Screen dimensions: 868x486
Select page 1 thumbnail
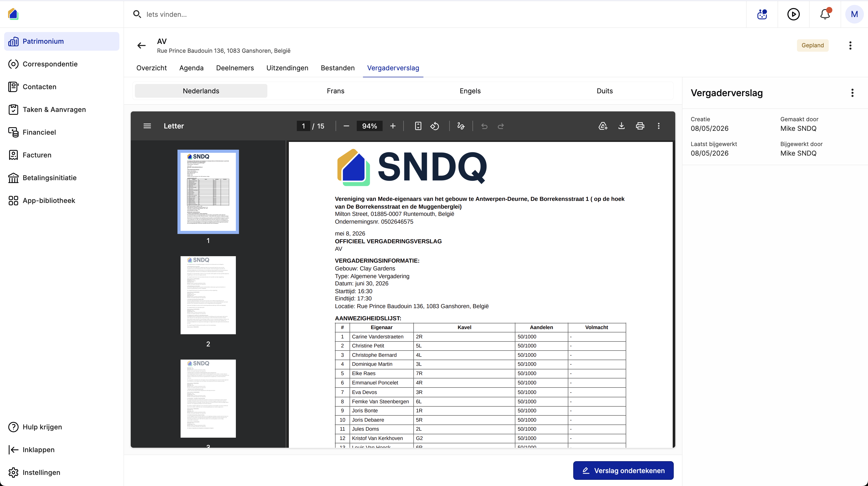coord(208,192)
